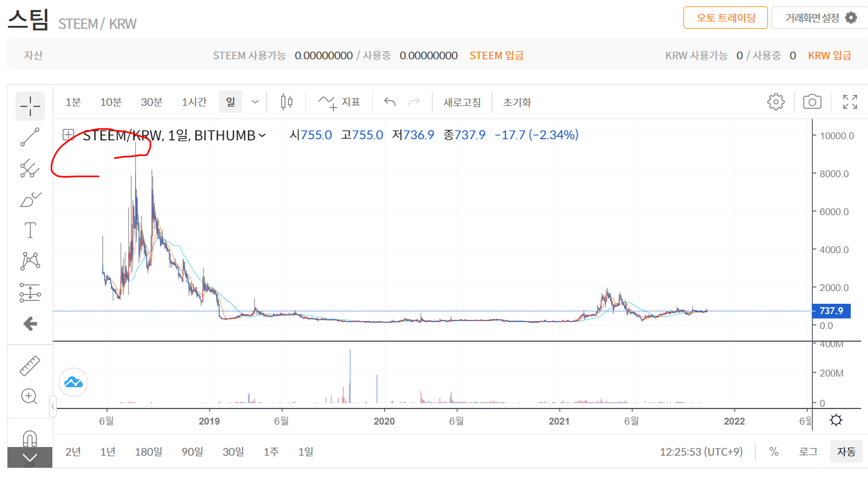Screen dimensions: 868x485
Task: Click the blue cloud chart logo icon
Action: tap(74, 382)
